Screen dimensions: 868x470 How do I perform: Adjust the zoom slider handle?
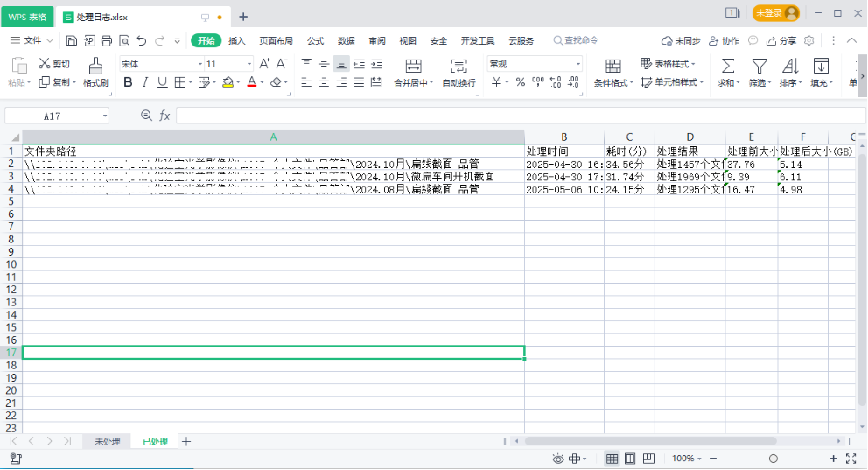coord(773,459)
